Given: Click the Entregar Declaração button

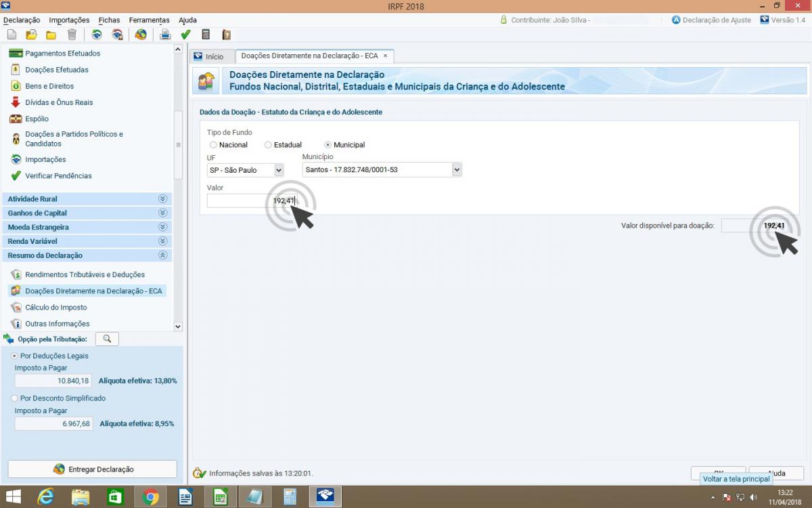Looking at the screenshot, I should point(92,469).
